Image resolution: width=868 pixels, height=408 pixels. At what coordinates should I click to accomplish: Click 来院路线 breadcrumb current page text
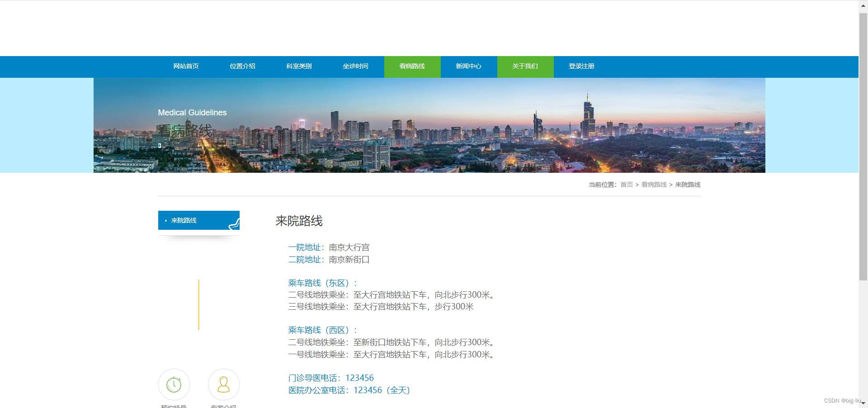click(688, 185)
